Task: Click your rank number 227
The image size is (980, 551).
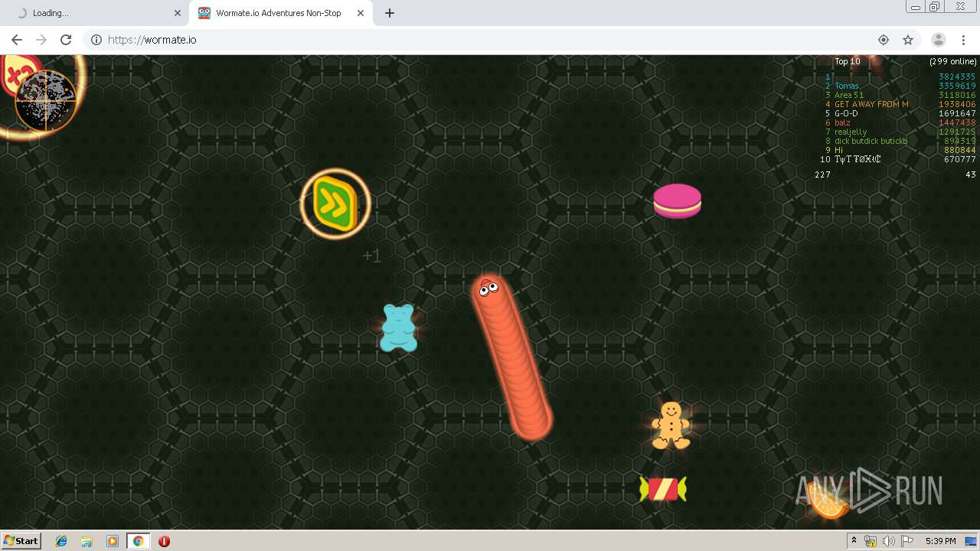Action: (822, 174)
